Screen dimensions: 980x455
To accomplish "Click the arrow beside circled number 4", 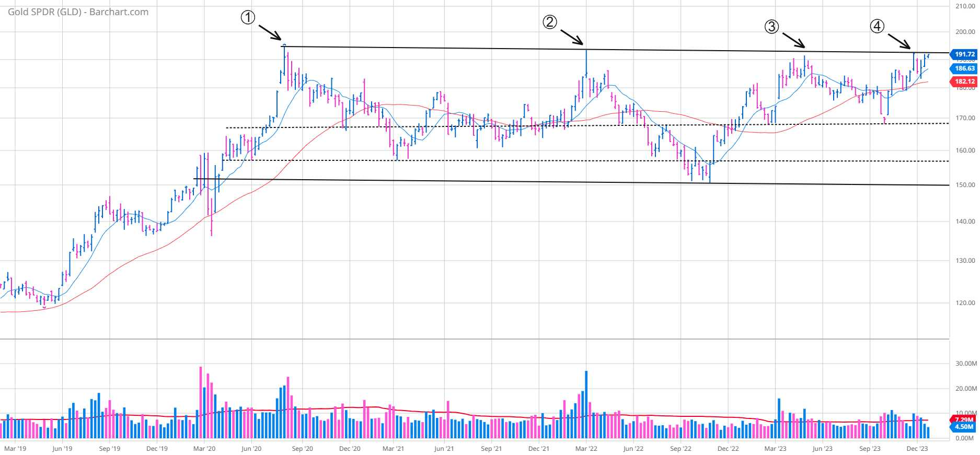I will 899,41.
